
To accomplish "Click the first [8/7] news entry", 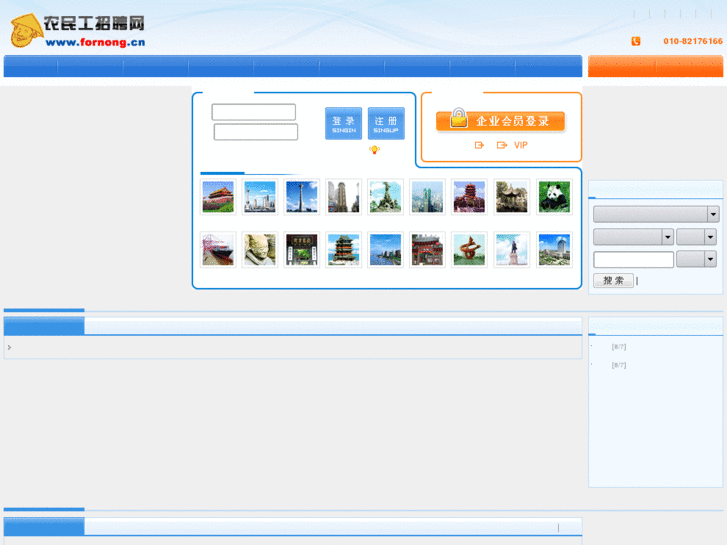I will pos(619,347).
